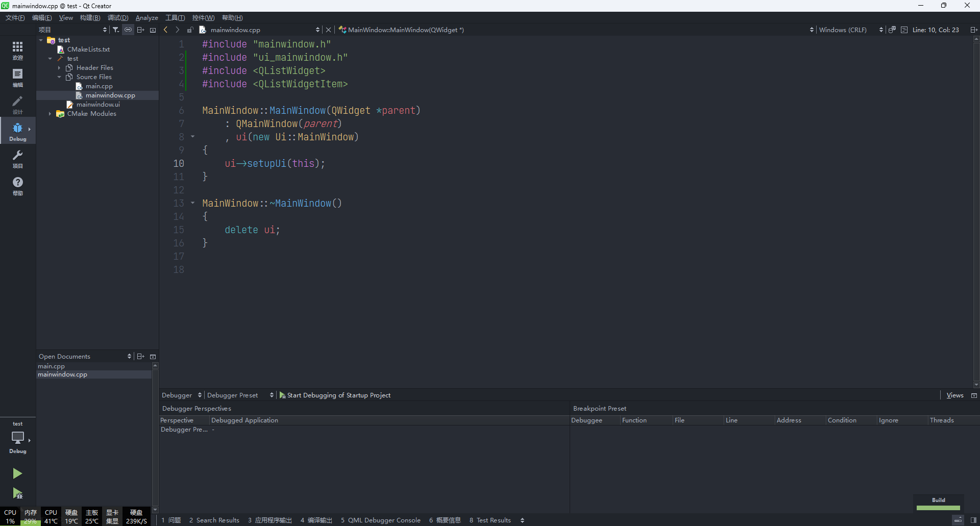Select main.cpp in the project tree

(x=99, y=86)
